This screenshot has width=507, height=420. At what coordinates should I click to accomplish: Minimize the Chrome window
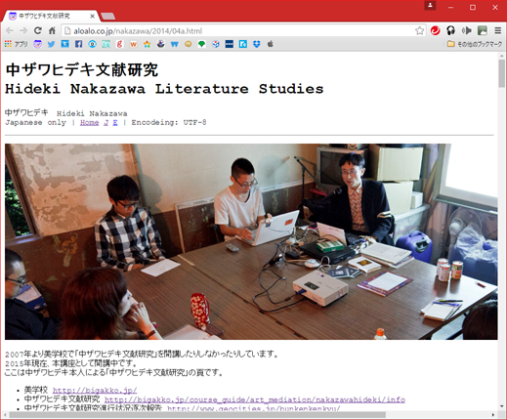[x=450, y=7]
